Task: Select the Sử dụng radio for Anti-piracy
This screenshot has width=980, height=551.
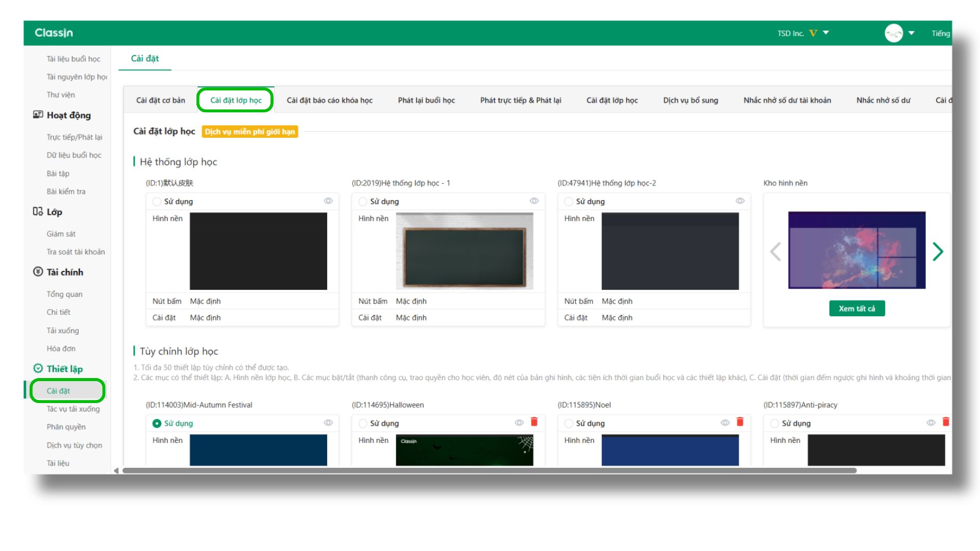Action: click(x=774, y=423)
